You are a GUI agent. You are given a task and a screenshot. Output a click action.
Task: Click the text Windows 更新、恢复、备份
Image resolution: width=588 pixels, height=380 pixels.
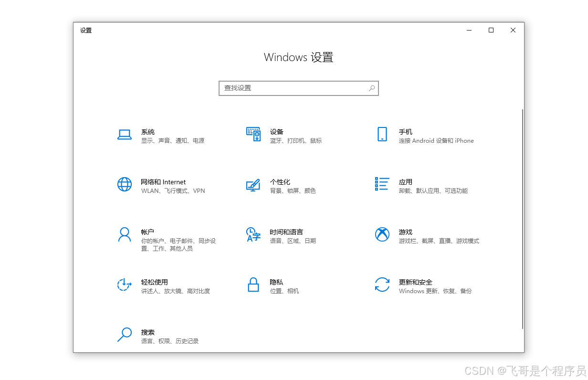click(x=435, y=291)
